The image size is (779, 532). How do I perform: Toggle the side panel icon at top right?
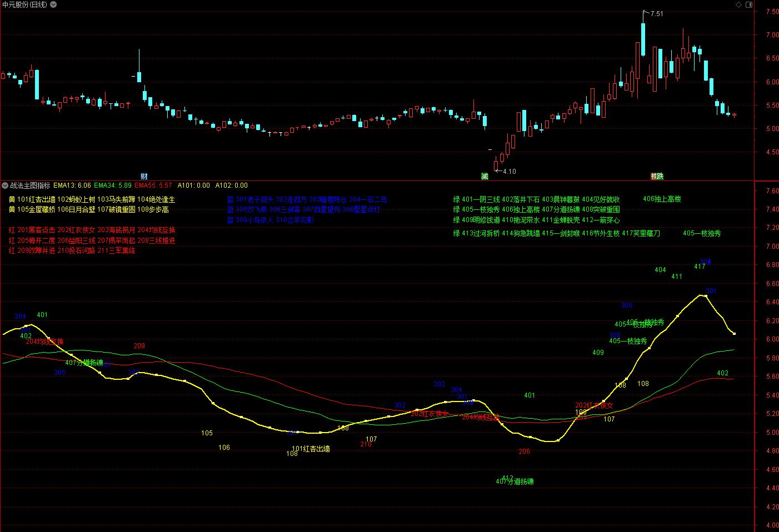tap(748, 4)
